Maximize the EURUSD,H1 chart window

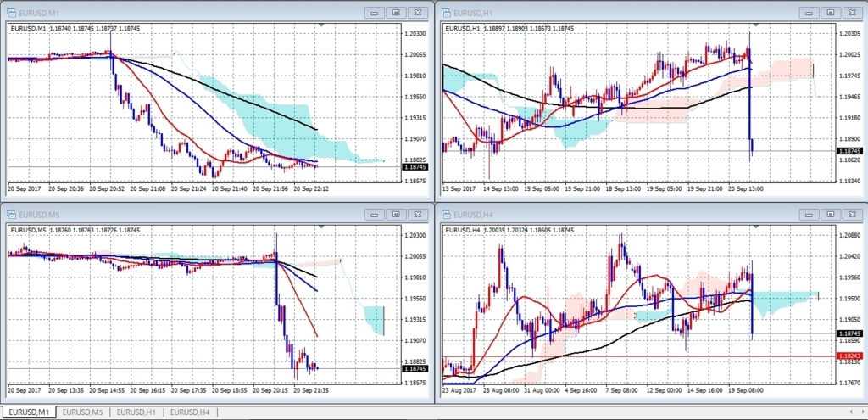point(831,12)
